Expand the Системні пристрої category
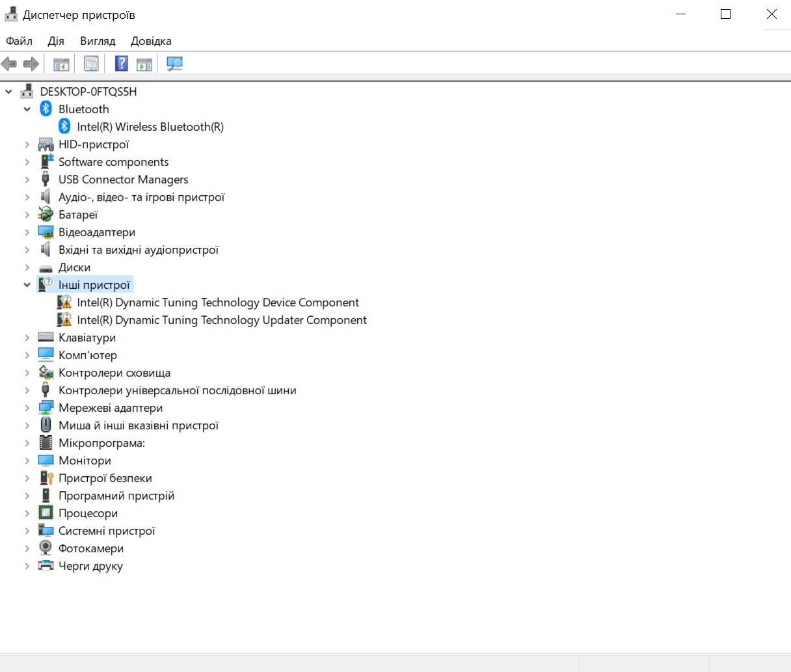The width and height of the screenshot is (791, 672). point(27,531)
